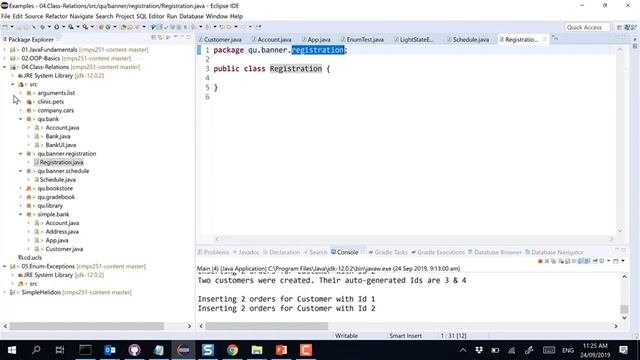640x360 pixels.
Task: Click the green Run toolbar button
Action: tap(57, 27)
